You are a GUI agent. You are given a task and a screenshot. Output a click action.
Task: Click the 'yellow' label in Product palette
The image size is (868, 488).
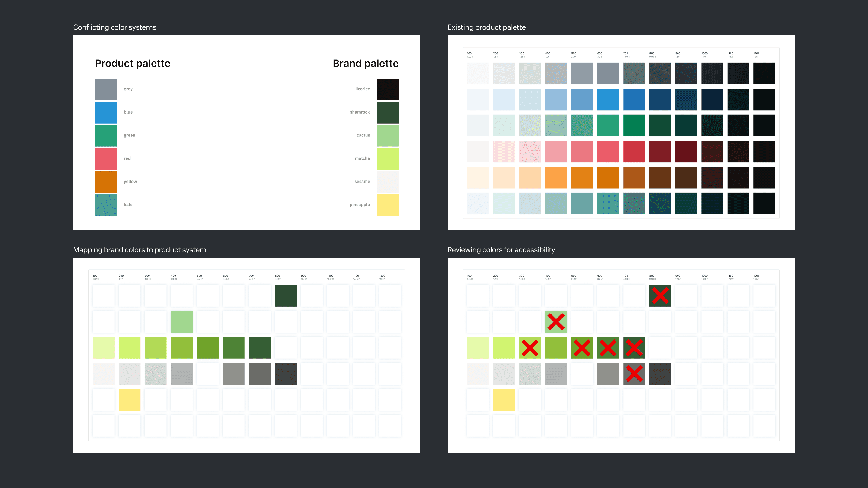coord(130,182)
